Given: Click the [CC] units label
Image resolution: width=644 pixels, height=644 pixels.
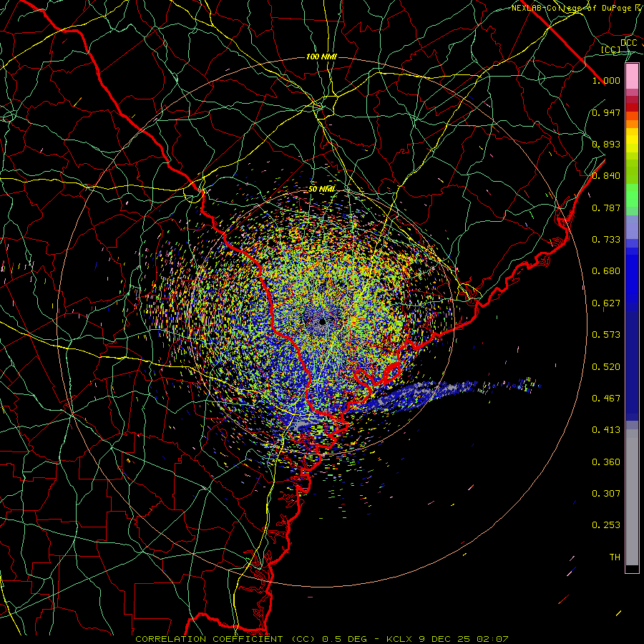Looking at the screenshot, I should 611,49.
